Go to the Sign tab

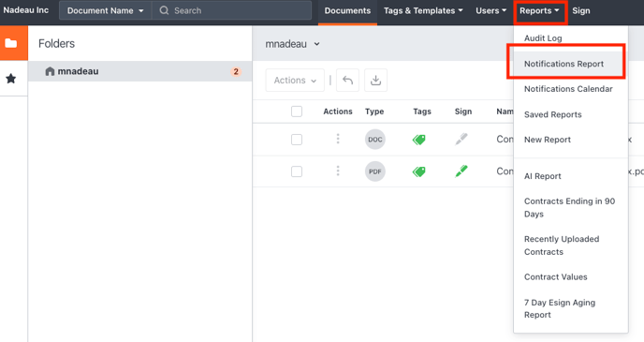pyautogui.click(x=581, y=10)
